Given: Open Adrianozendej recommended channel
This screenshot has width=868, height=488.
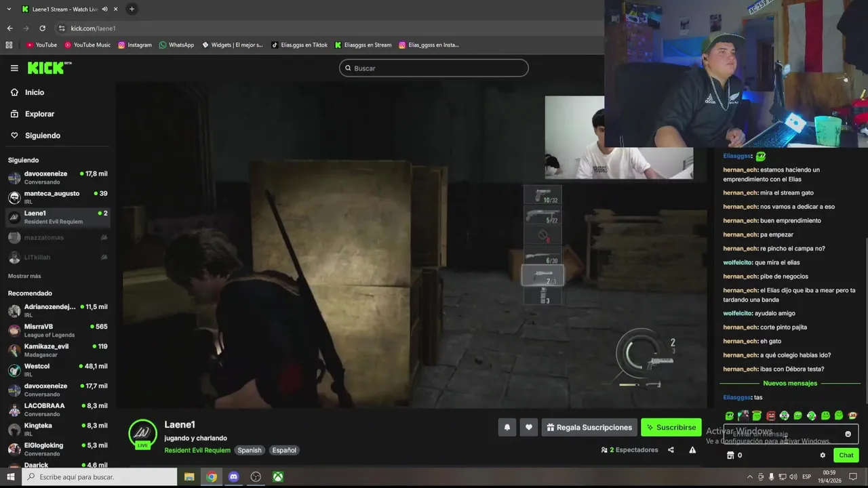Looking at the screenshot, I should pyautogui.click(x=58, y=310).
